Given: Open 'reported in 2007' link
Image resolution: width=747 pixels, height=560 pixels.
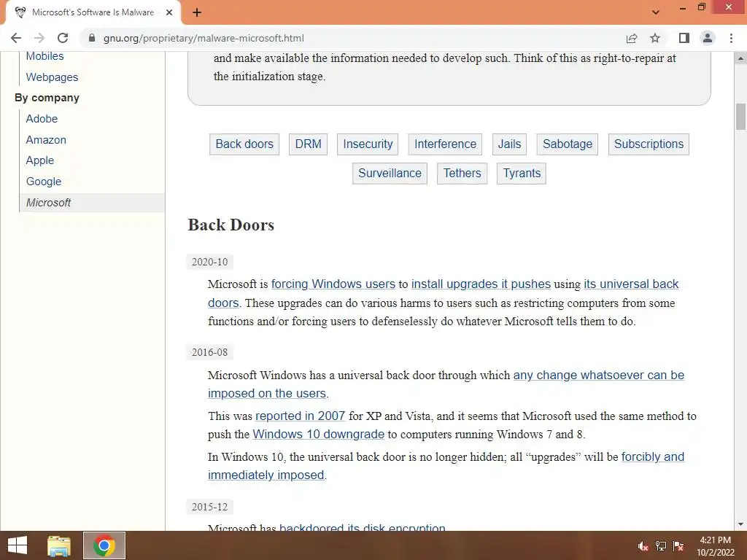Looking at the screenshot, I should [300, 416].
